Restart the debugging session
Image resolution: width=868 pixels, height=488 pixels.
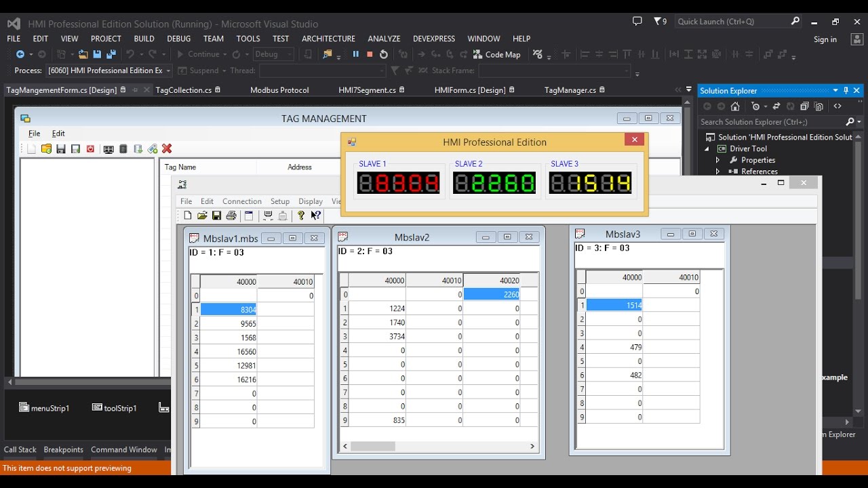(384, 54)
